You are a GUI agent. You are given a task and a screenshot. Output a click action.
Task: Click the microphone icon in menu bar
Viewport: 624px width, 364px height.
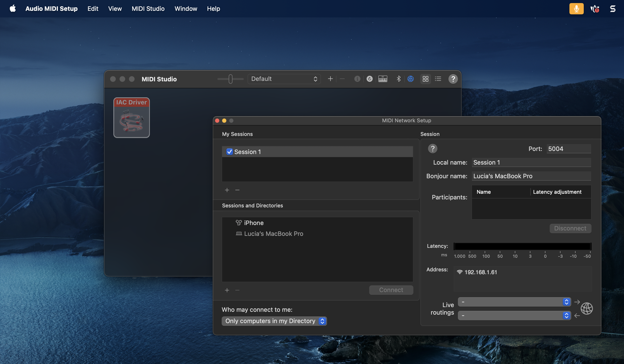576,9
